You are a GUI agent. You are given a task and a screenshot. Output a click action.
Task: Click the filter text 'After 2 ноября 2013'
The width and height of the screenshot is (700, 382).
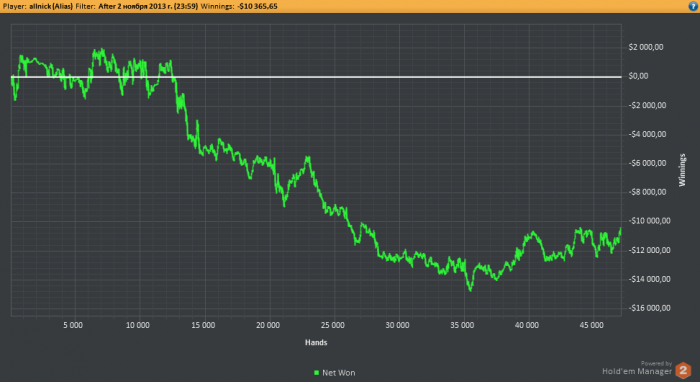tap(133, 6)
